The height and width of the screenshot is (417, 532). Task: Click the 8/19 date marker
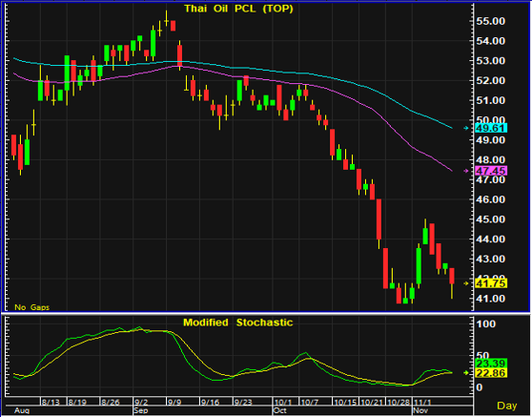[77, 403]
